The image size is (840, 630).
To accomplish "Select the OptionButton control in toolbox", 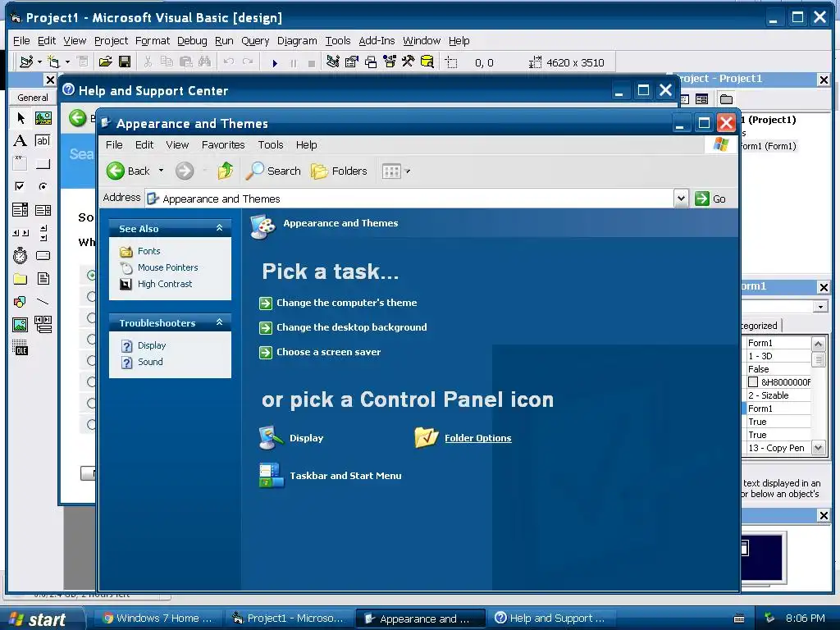I will pyautogui.click(x=43, y=186).
